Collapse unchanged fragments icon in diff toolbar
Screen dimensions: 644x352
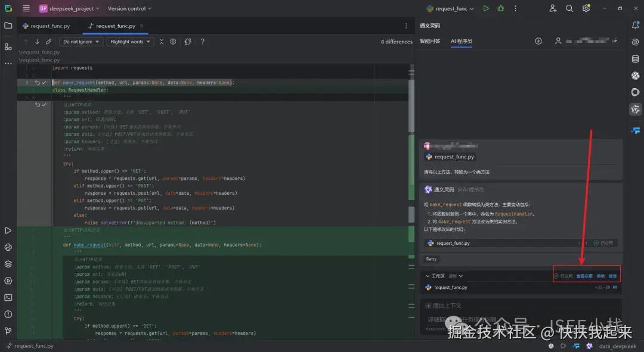pos(162,42)
